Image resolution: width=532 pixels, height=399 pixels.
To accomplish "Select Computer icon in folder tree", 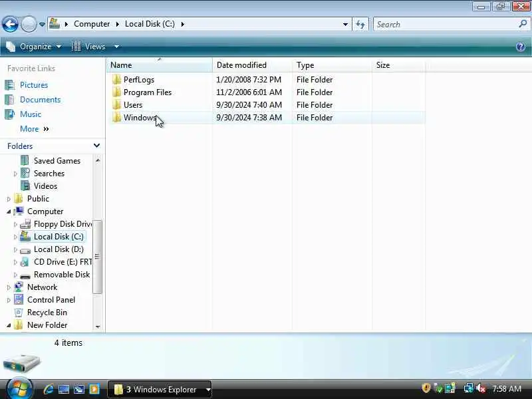I will 19,211.
